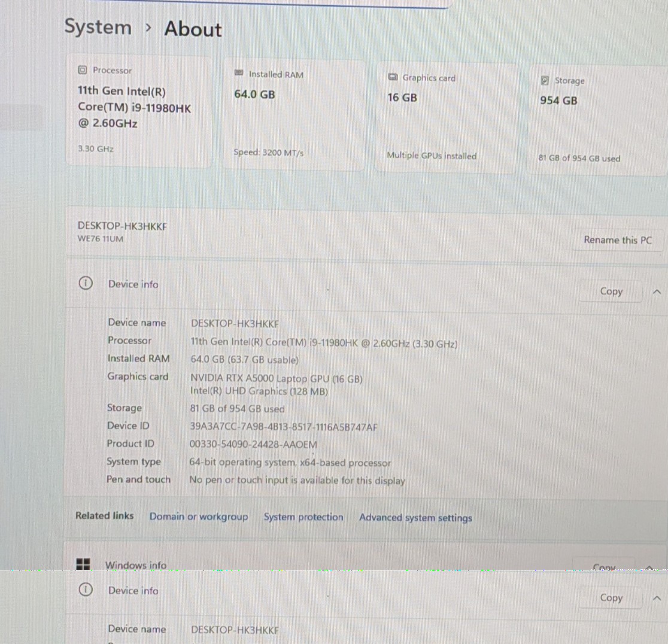Select NVIDIA RTX A5000 Laptop GPU (16 GB) text
The height and width of the screenshot is (644, 668).
click(276, 378)
